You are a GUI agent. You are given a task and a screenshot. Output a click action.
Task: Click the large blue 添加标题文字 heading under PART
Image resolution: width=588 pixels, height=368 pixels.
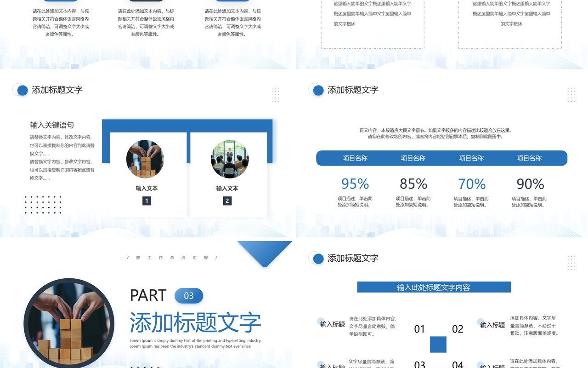tap(195, 322)
